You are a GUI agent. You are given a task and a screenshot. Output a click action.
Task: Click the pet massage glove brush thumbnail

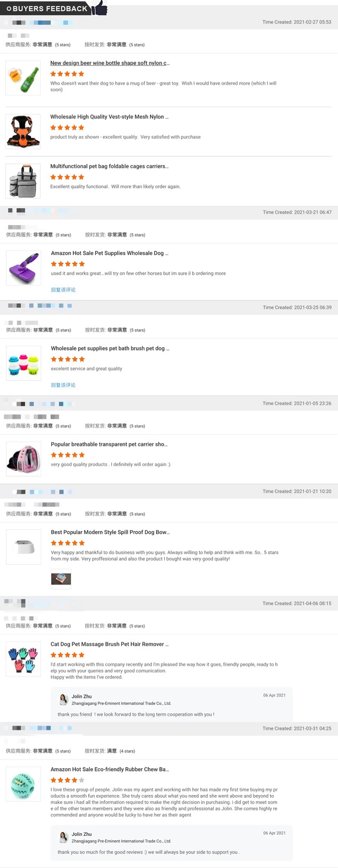pyautogui.click(x=23, y=659)
